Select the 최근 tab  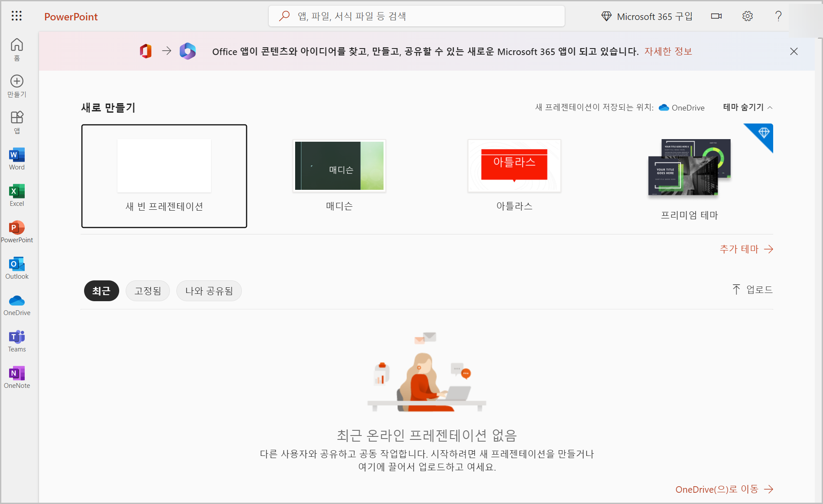pyautogui.click(x=101, y=291)
